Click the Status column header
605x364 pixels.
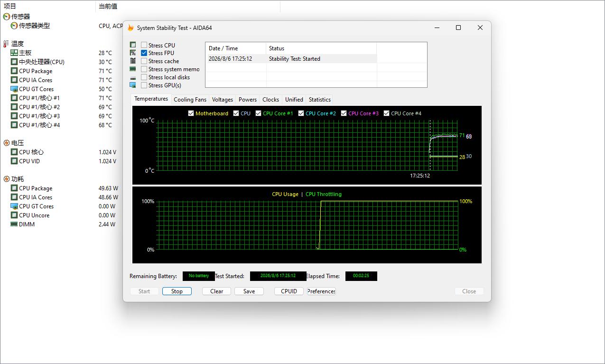[x=321, y=48]
